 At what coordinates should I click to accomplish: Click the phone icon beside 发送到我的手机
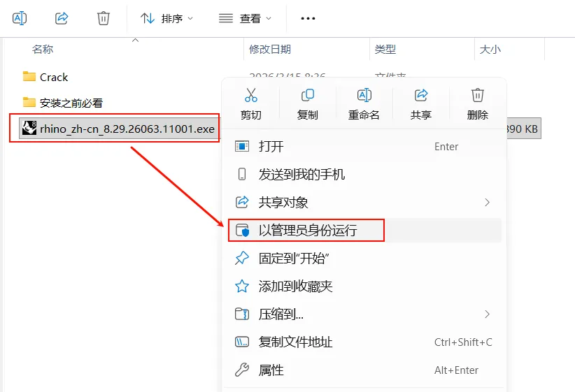[242, 174]
